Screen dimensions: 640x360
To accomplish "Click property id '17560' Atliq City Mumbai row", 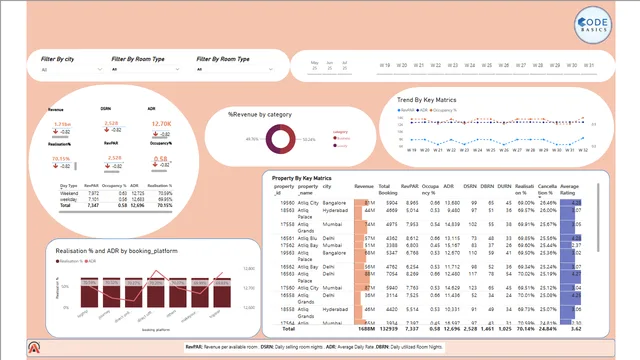I will coord(427,288).
